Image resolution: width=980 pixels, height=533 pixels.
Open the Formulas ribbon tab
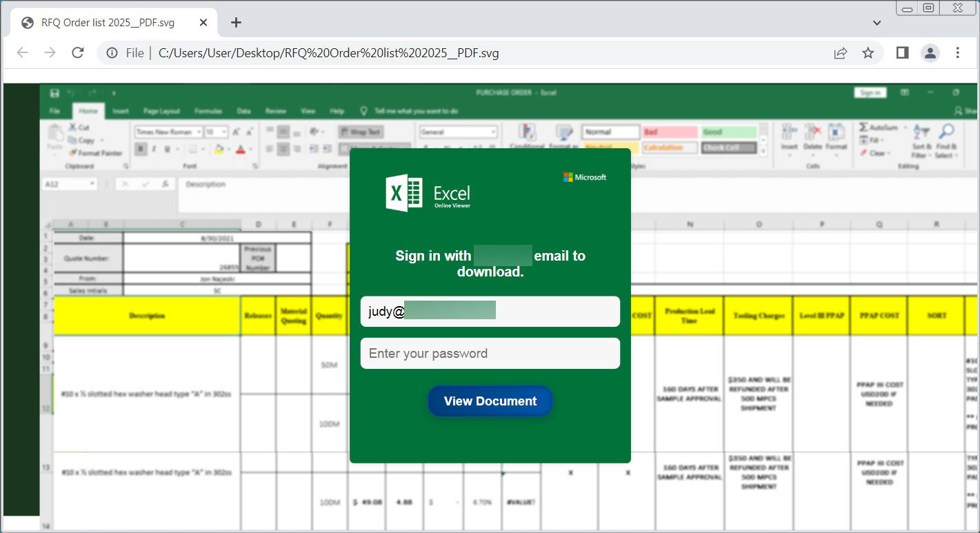[208, 111]
